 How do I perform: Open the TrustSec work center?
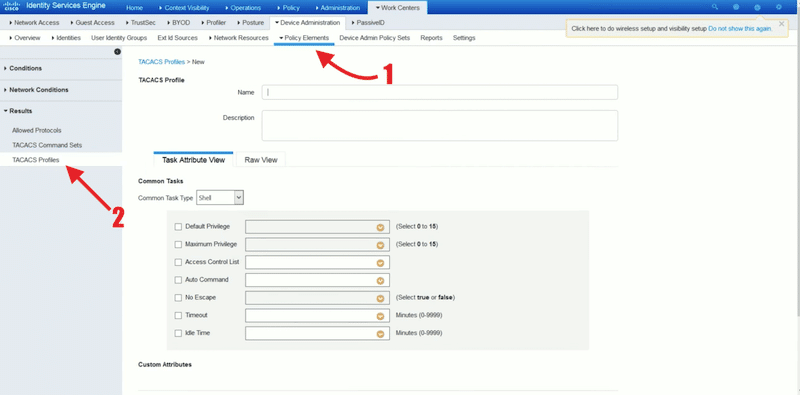(140, 23)
